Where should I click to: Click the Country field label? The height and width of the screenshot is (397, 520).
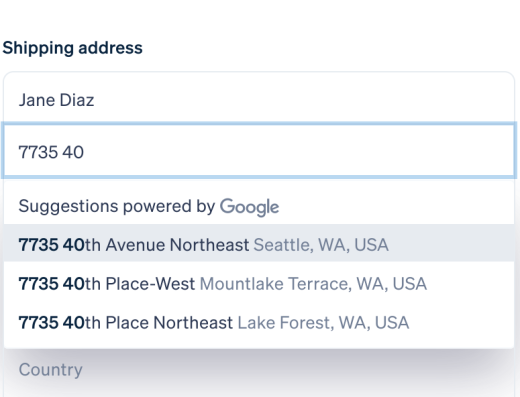click(51, 370)
